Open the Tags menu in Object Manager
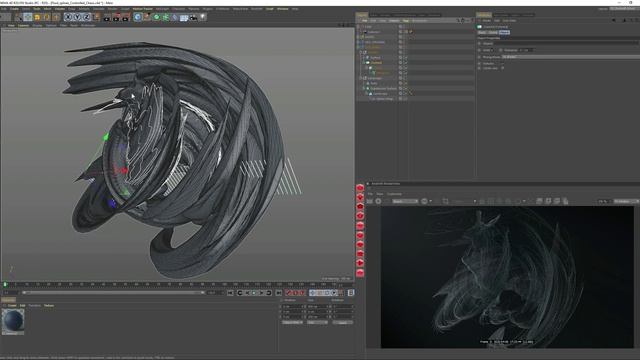The image size is (640, 360). [x=406, y=20]
